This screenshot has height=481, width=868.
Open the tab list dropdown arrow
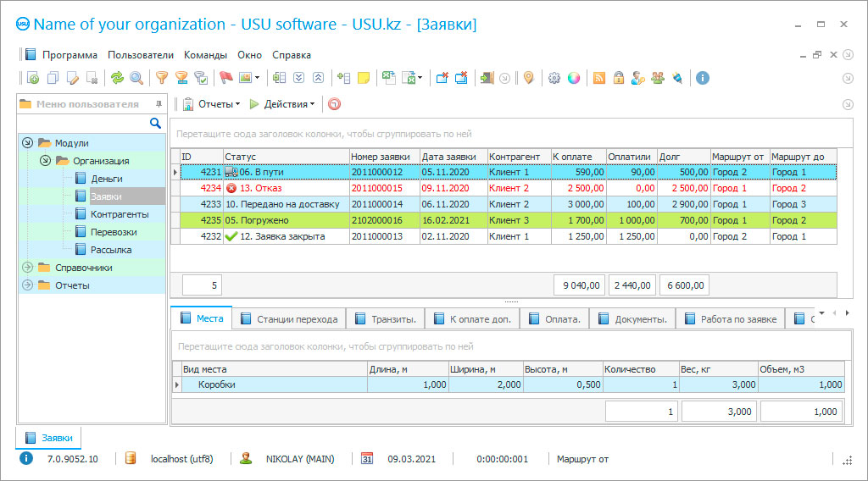pos(822,313)
